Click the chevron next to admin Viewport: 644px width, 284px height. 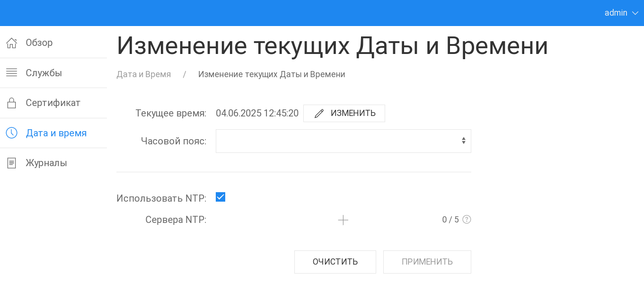(635, 13)
